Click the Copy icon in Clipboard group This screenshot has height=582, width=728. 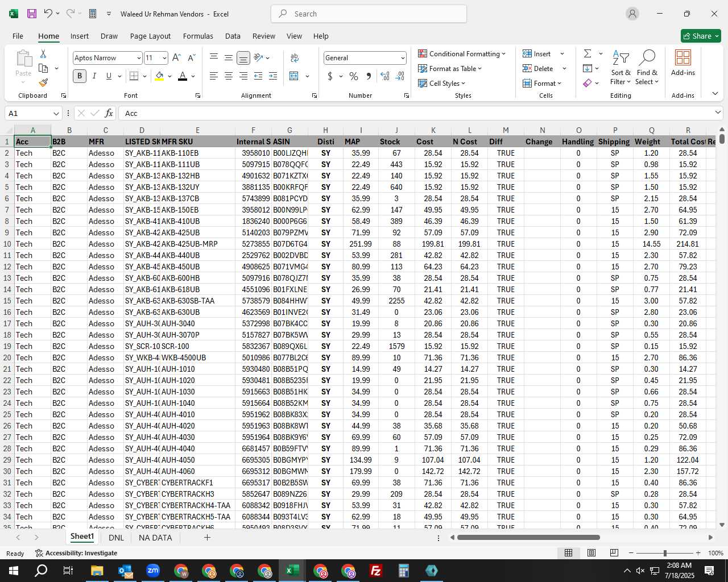pyautogui.click(x=43, y=68)
